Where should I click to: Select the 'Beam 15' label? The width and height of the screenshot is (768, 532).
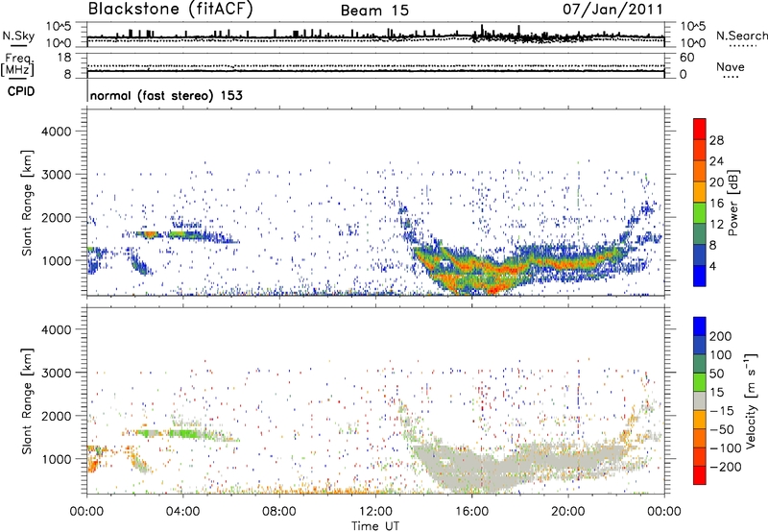(x=374, y=11)
